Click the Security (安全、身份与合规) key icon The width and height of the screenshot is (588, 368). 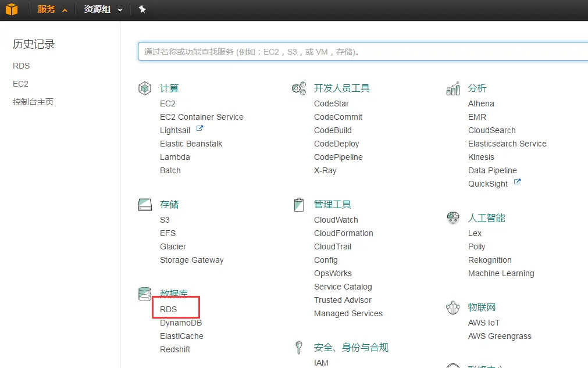tap(299, 348)
